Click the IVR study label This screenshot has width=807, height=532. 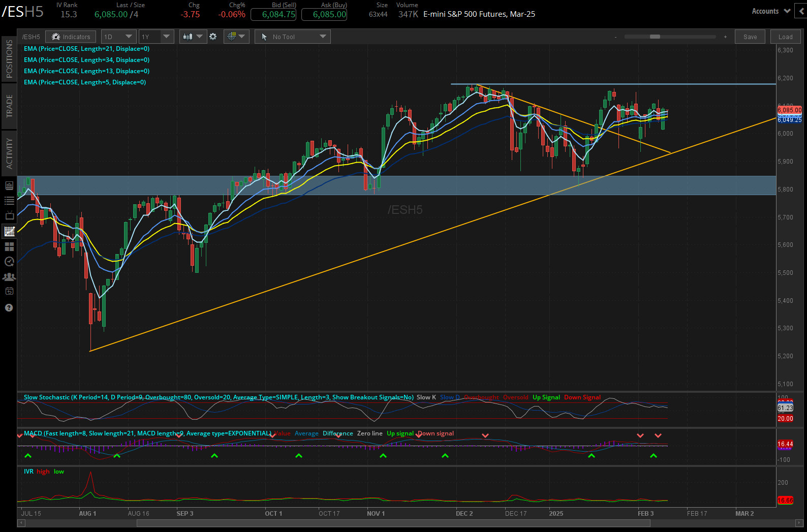(x=28, y=472)
